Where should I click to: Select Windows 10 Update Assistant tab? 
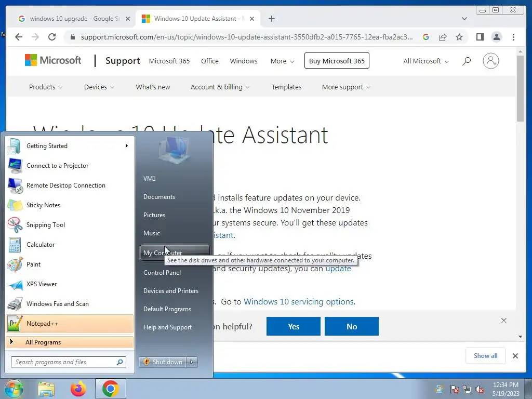coord(198,19)
